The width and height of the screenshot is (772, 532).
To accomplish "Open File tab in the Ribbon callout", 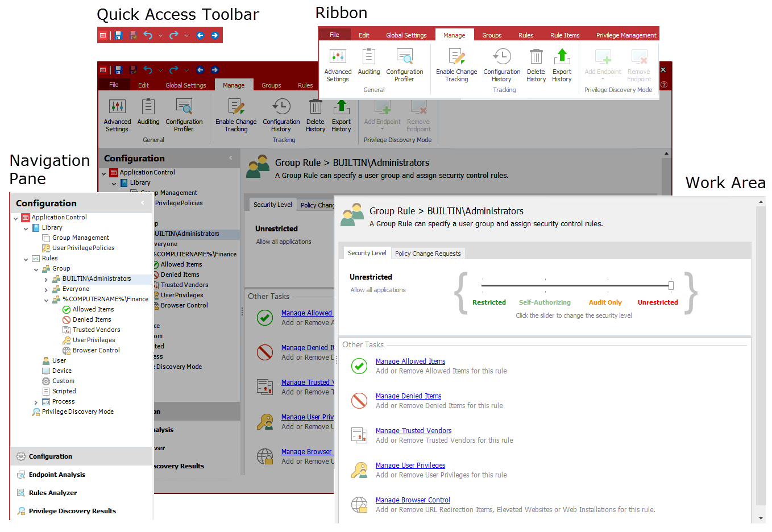I will (334, 35).
